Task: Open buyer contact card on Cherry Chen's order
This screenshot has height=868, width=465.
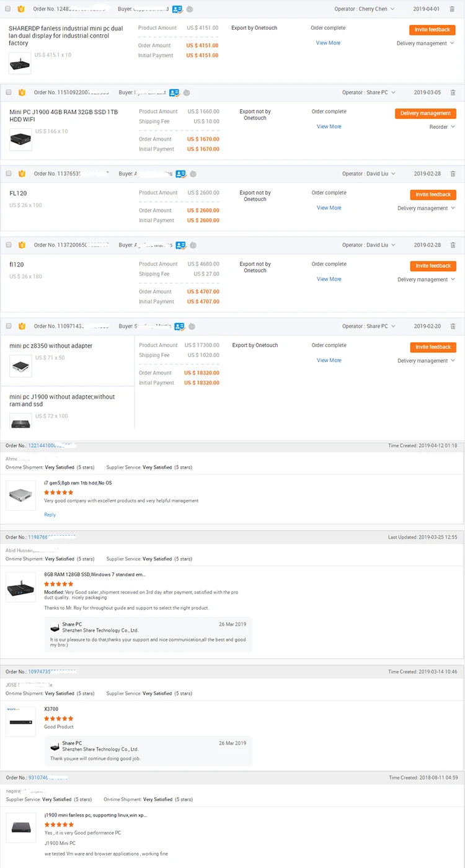Action: coord(177,9)
